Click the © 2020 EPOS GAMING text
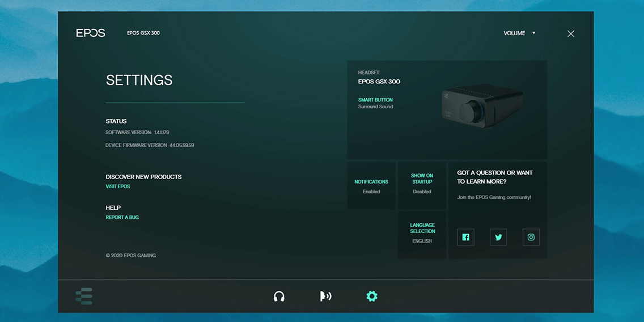 [130, 256]
